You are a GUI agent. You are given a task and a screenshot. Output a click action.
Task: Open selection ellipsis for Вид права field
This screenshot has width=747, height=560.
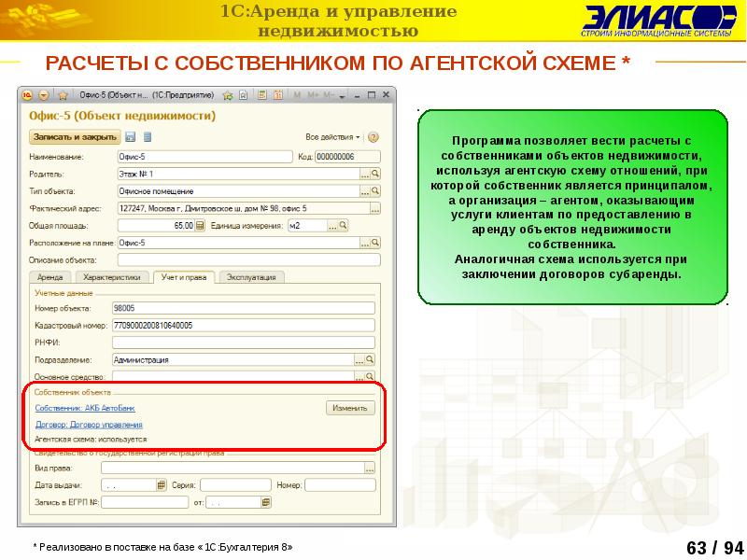(x=370, y=469)
